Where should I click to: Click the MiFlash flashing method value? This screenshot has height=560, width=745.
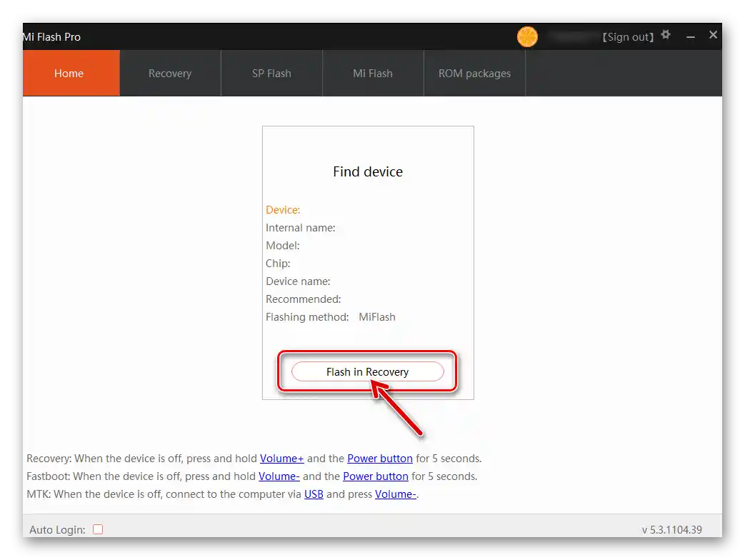(376, 317)
